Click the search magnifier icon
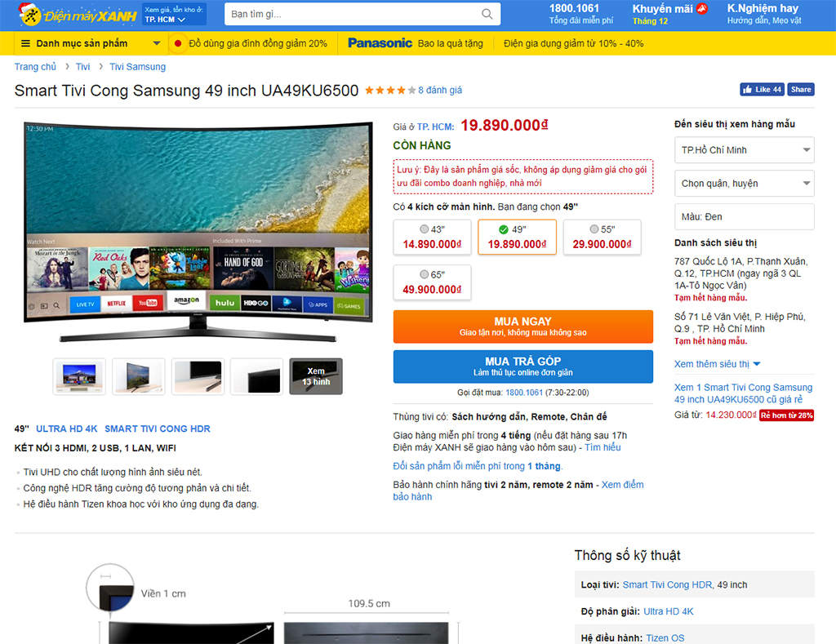 coord(487,14)
